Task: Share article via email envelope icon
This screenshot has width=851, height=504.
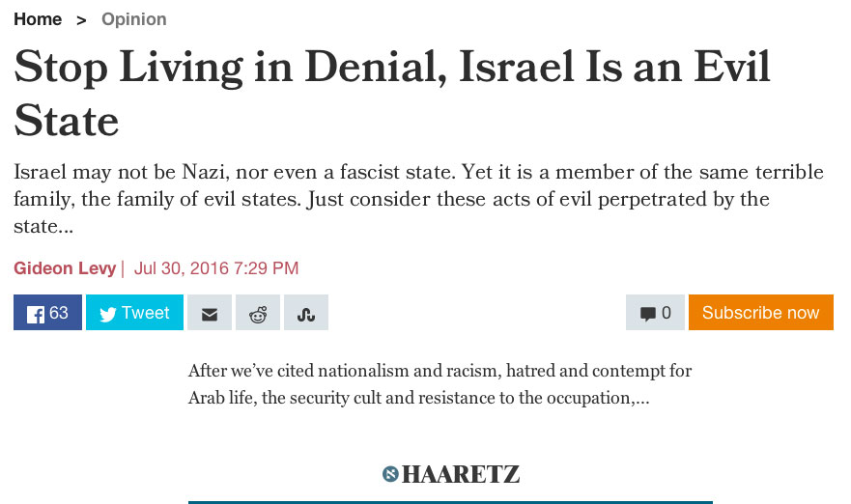Action: pos(209,313)
